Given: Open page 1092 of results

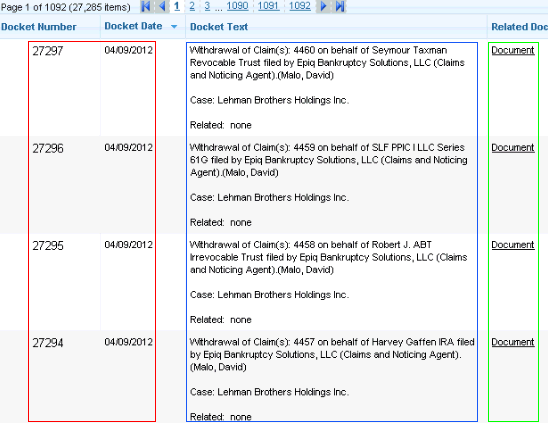Looking at the screenshot, I should [300, 6].
